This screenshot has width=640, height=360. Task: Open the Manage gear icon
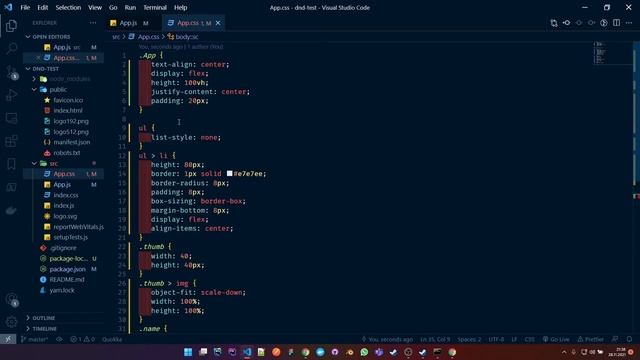[x=11, y=322]
